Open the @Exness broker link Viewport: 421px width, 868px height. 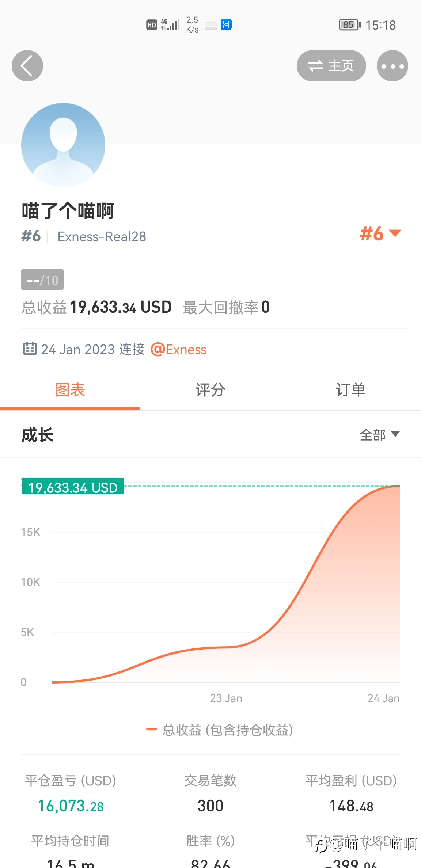pyautogui.click(x=179, y=350)
